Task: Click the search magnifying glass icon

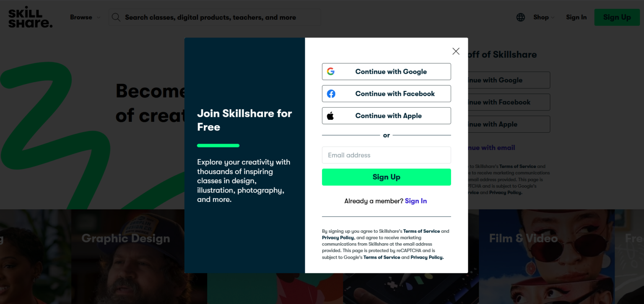Action: (116, 17)
